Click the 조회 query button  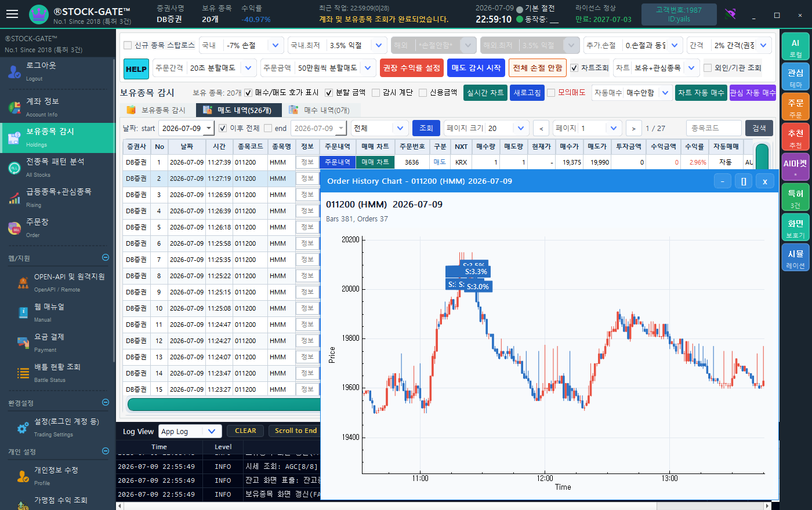[x=426, y=128]
